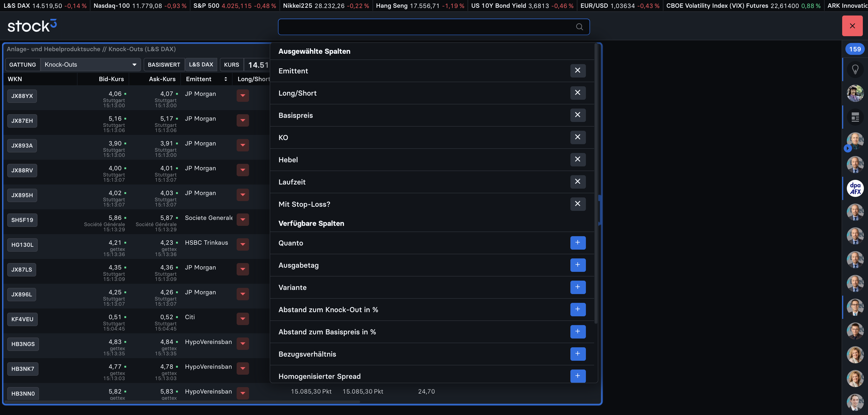This screenshot has height=415, width=868.
Task: Add Homogenisierter Spread column
Action: [578, 376]
